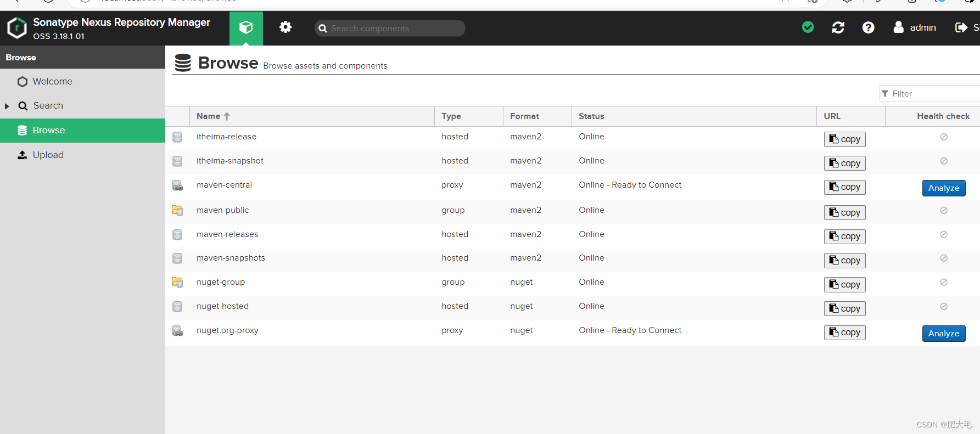Click health check icon for maven-snapshots

tap(944, 258)
